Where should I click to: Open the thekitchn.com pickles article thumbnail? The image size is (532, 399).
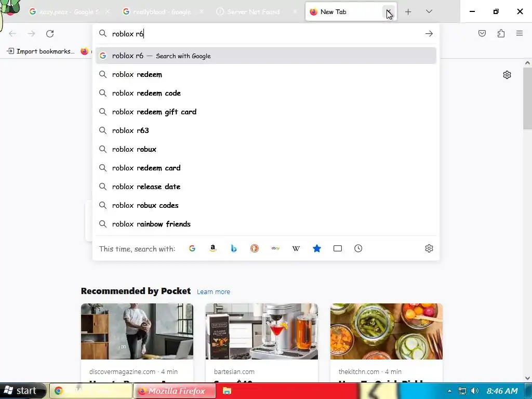(387, 331)
